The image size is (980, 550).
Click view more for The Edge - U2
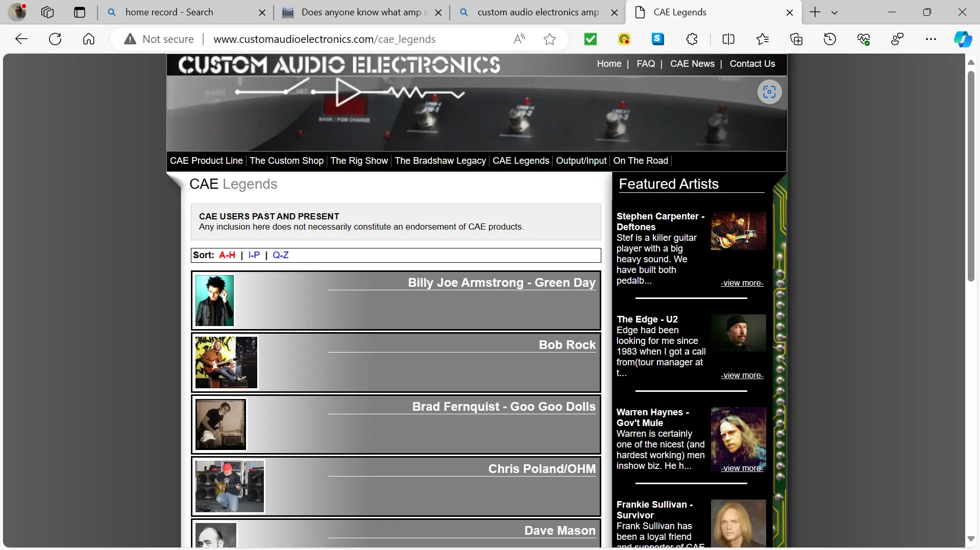point(742,376)
